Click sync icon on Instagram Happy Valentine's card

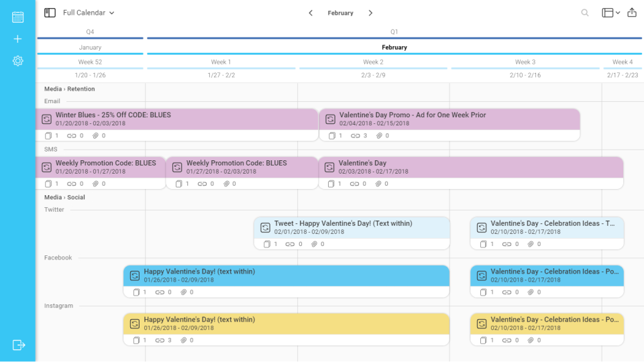(135, 323)
